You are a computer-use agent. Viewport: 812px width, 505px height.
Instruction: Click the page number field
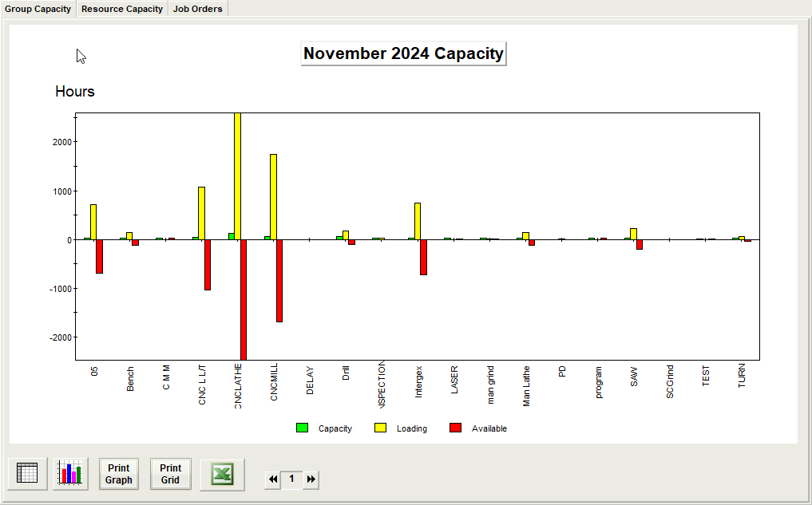coord(291,479)
